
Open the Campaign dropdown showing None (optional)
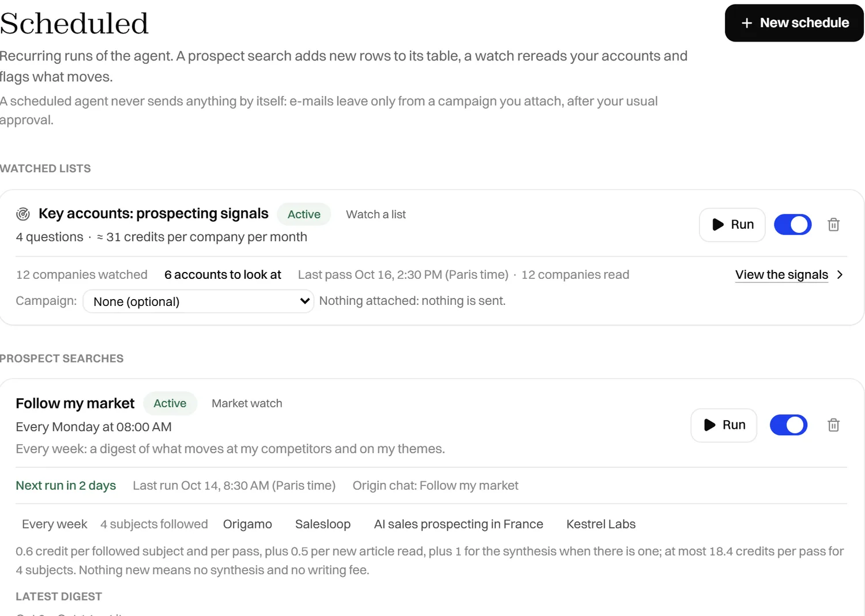point(198,301)
